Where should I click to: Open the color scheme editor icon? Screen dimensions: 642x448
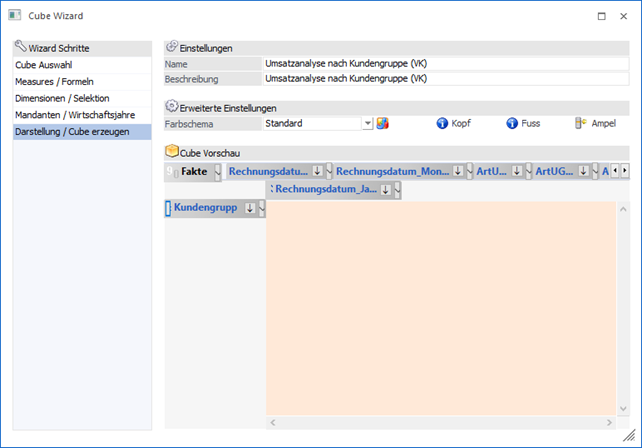coord(382,124)
